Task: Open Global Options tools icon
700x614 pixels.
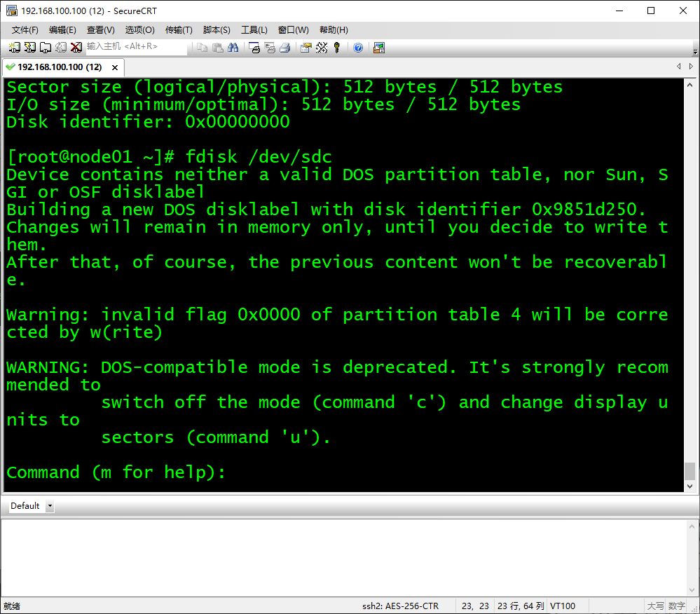Action: pyautogui.click(x=322, y=48)
